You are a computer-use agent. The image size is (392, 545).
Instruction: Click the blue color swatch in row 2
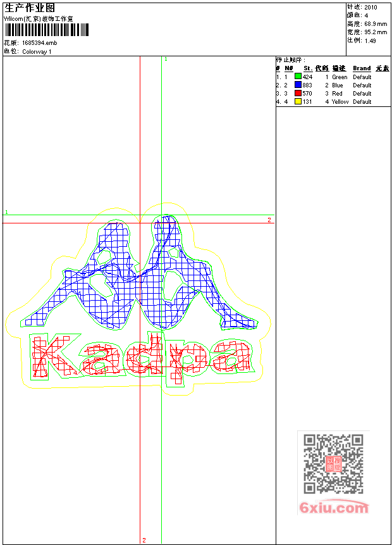298,84
